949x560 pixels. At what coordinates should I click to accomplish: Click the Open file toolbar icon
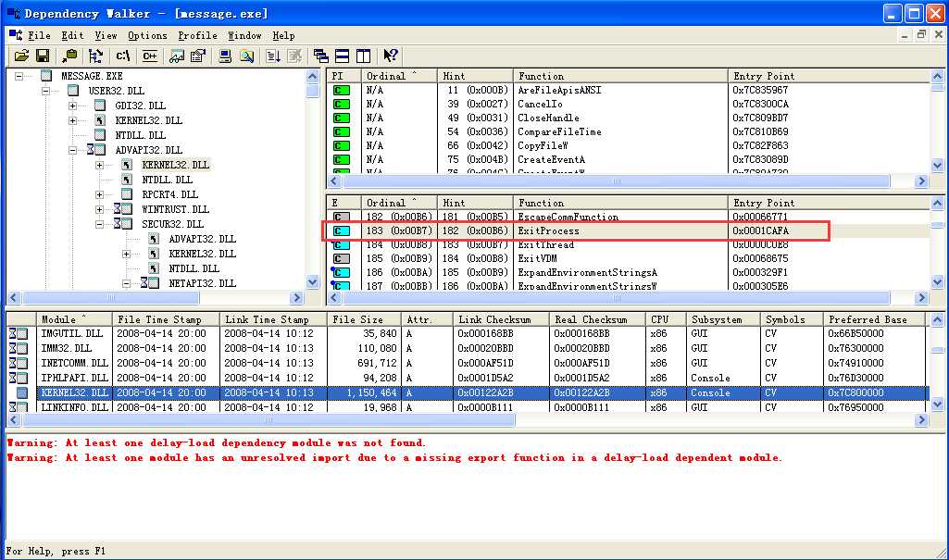21,56
